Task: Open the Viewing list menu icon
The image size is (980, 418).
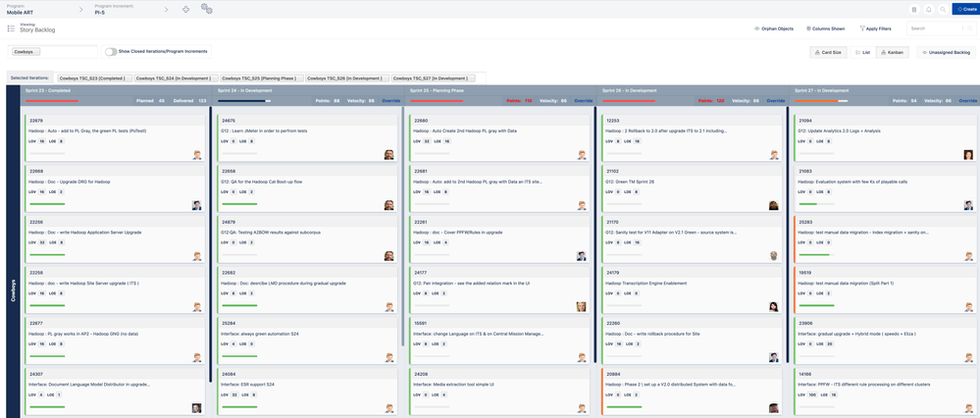Action: 11,28
